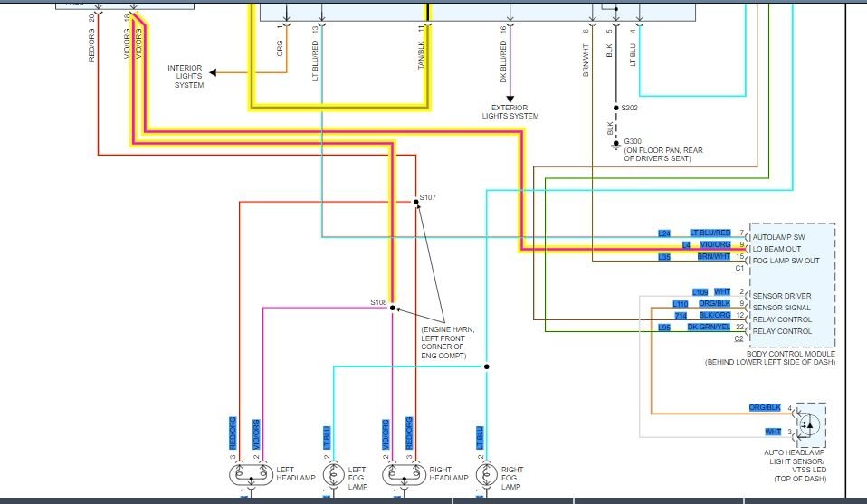867x504 pixels.
Task: Click highlighted RED/ORG label above right headlamp
Action: pos(409,433)
